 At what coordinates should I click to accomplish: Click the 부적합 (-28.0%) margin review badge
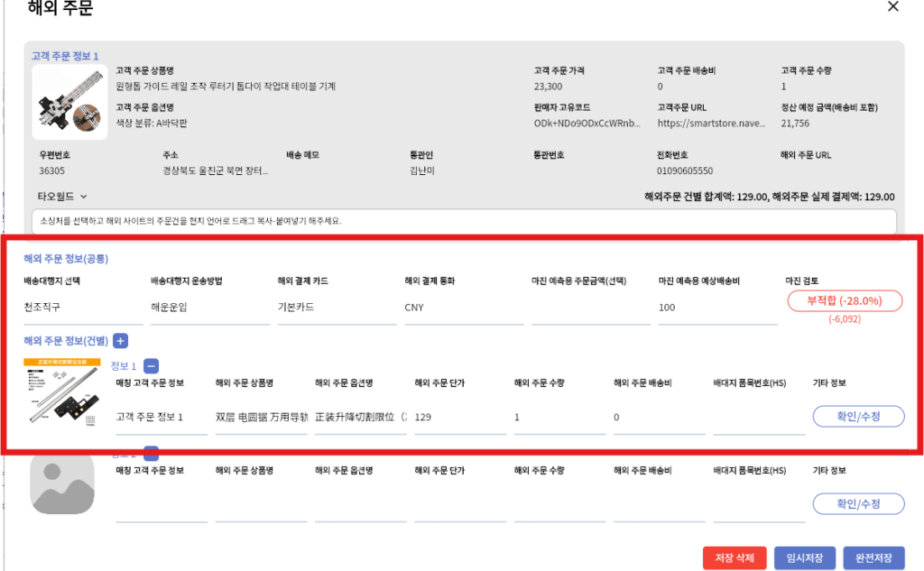tap(845, 300)
